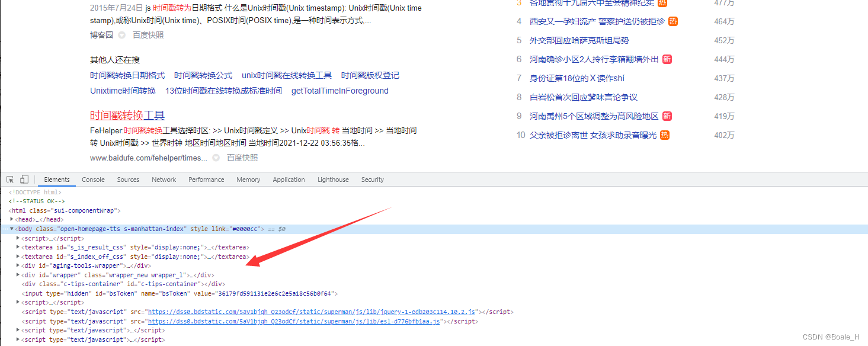868x346 pixels.
Task: Open the www.baidufe.com/fehelper source link
Action: point(149,158)
